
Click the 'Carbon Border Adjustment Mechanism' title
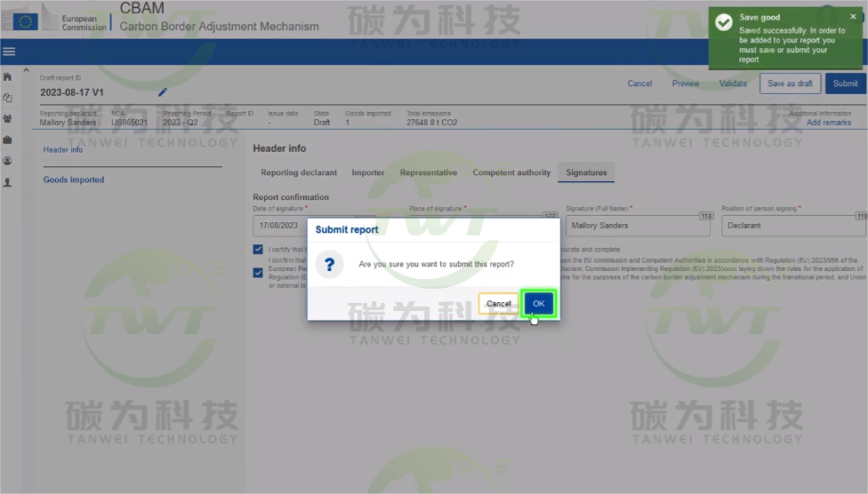click(219, 27)
